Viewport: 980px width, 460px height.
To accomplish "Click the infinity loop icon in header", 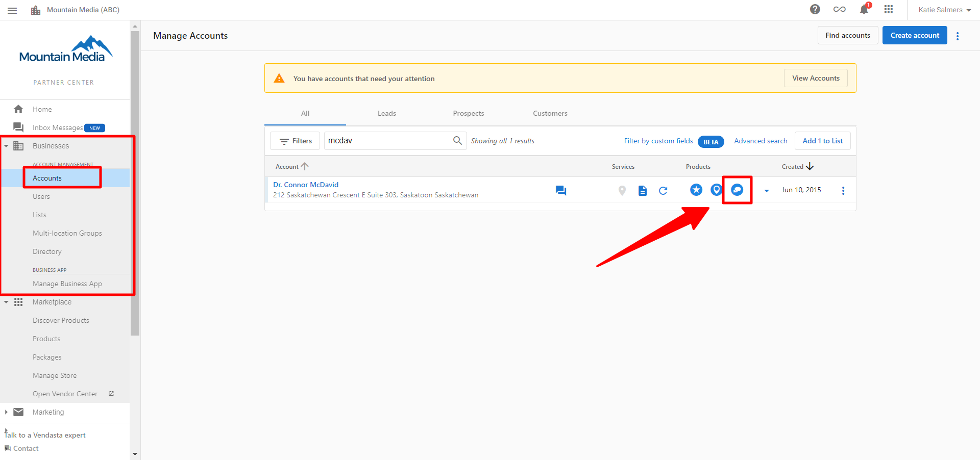I will click(840, 9).
